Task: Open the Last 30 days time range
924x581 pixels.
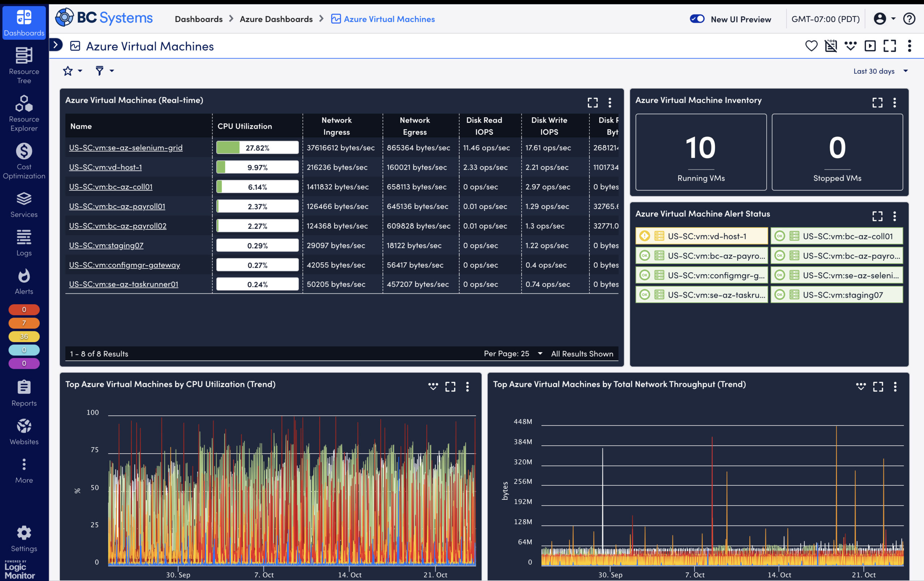Action: click(x=881, y=71)
